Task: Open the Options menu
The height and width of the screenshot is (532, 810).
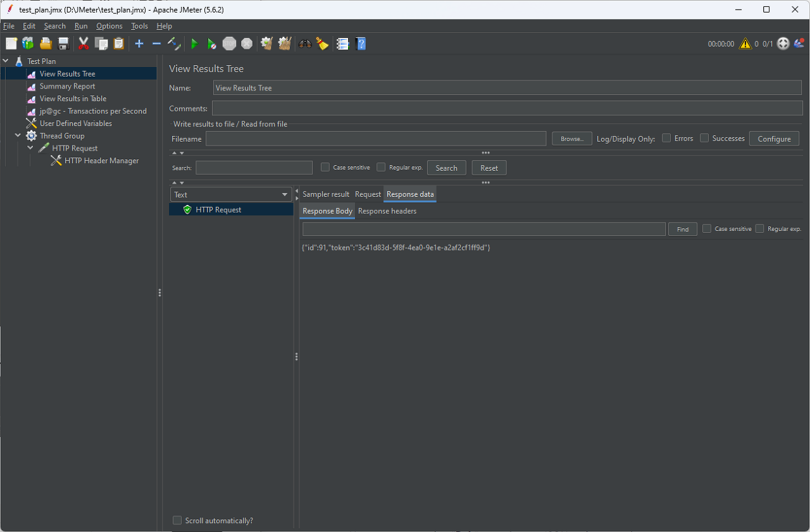Action: [x=109, y=26]
